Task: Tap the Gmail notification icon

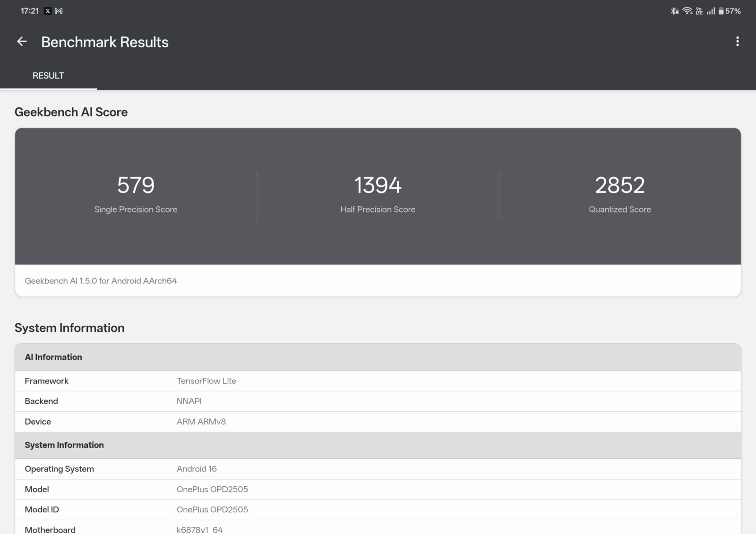Action: click(59, 11)
